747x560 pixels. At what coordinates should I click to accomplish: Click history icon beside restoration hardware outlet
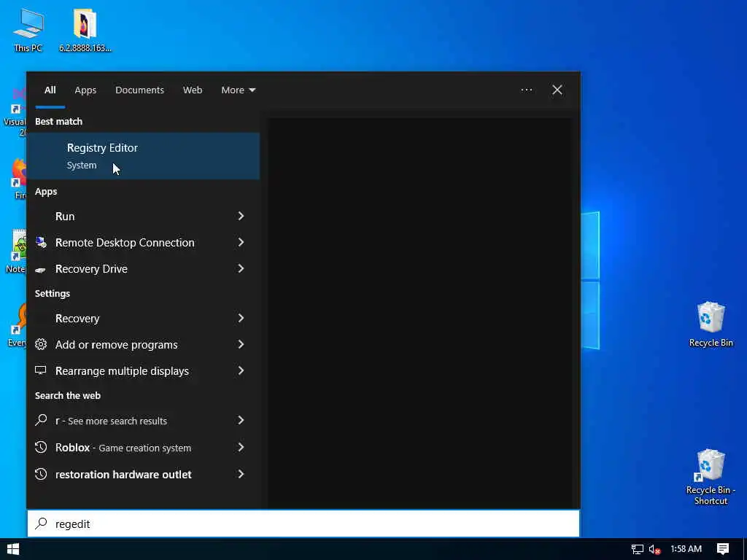pos(41,474)
